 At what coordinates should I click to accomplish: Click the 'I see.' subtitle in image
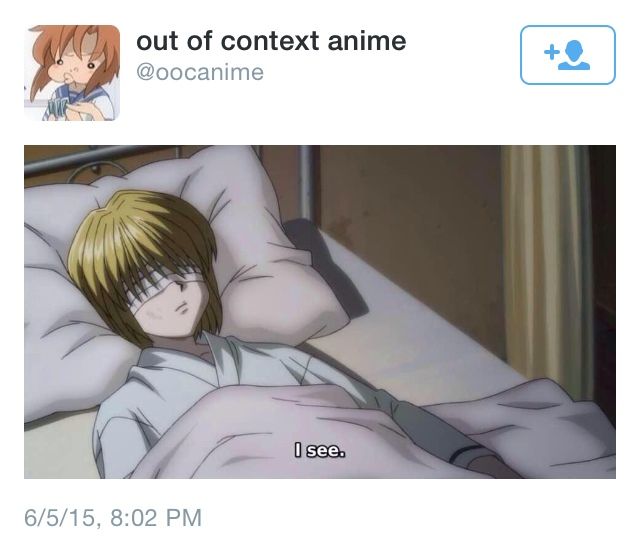coord(320,451)
